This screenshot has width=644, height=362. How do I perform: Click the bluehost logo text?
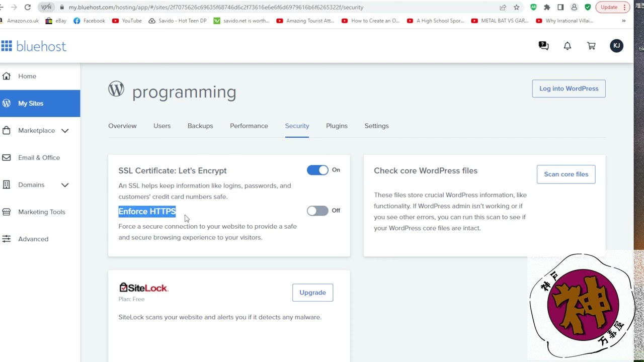41,46
